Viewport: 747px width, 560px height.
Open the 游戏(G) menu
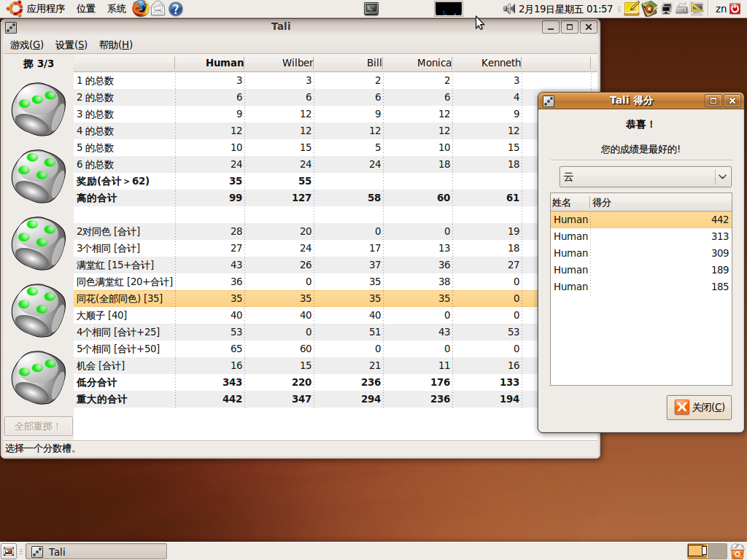click(x=27, y=44)
